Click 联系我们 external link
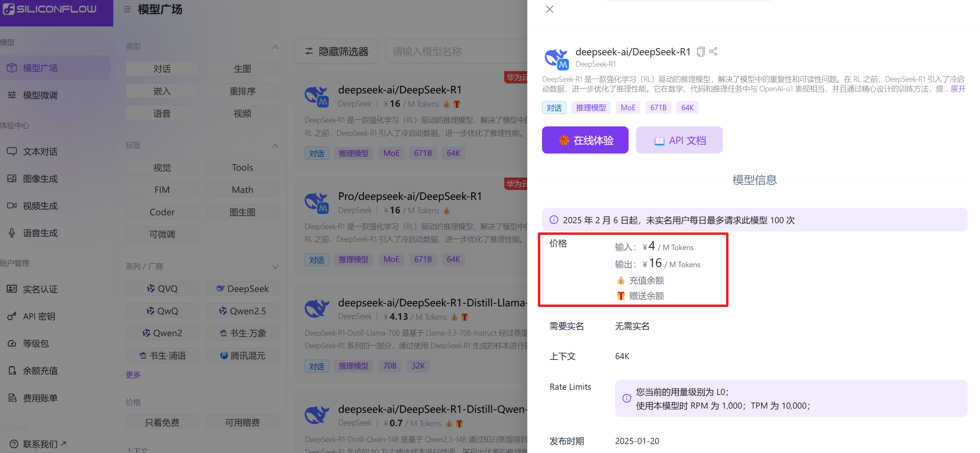The height and width of the screenshot is (453, 980). pyautogui.click(x=38, y=444)
